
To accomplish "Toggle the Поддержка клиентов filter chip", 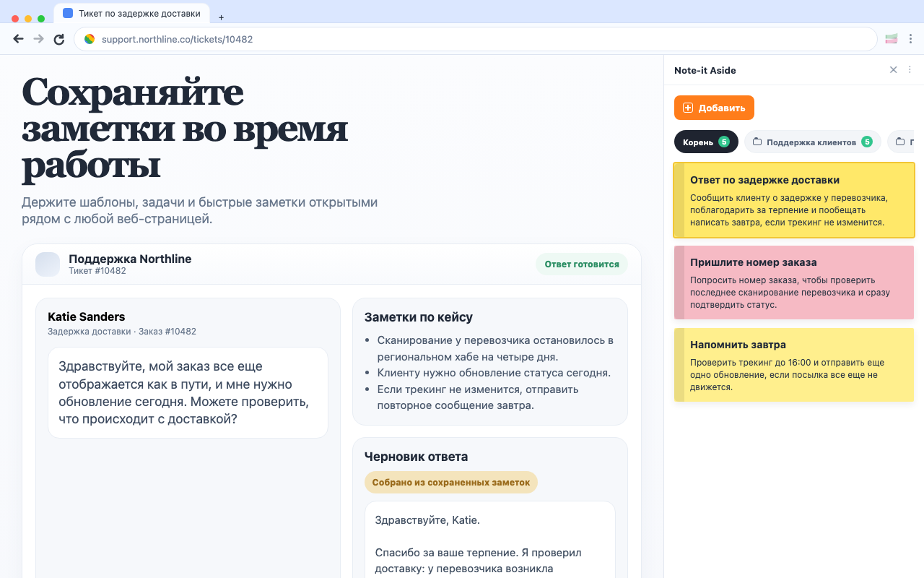I will pos(813,142).
